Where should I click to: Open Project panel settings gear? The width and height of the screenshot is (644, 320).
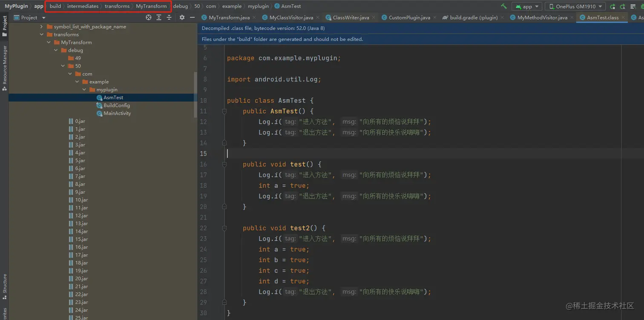182,17
